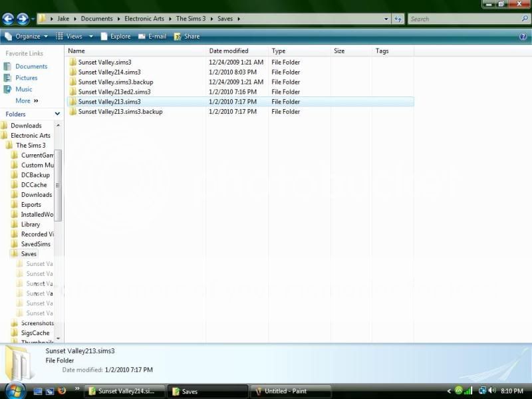532x399 pixels.
Task: Click the green EA icon in the system tray
Action: click(460, 391)
